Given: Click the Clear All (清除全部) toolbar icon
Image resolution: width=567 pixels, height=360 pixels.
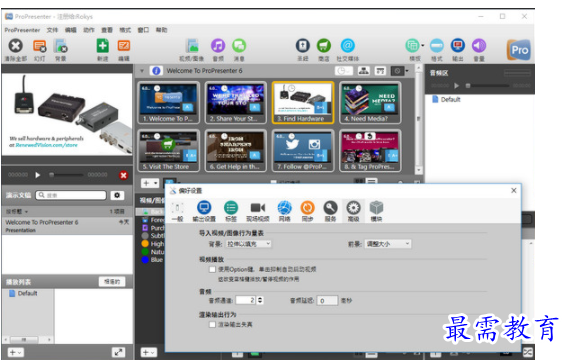Looking at the screenshot, I should point(16,46).
